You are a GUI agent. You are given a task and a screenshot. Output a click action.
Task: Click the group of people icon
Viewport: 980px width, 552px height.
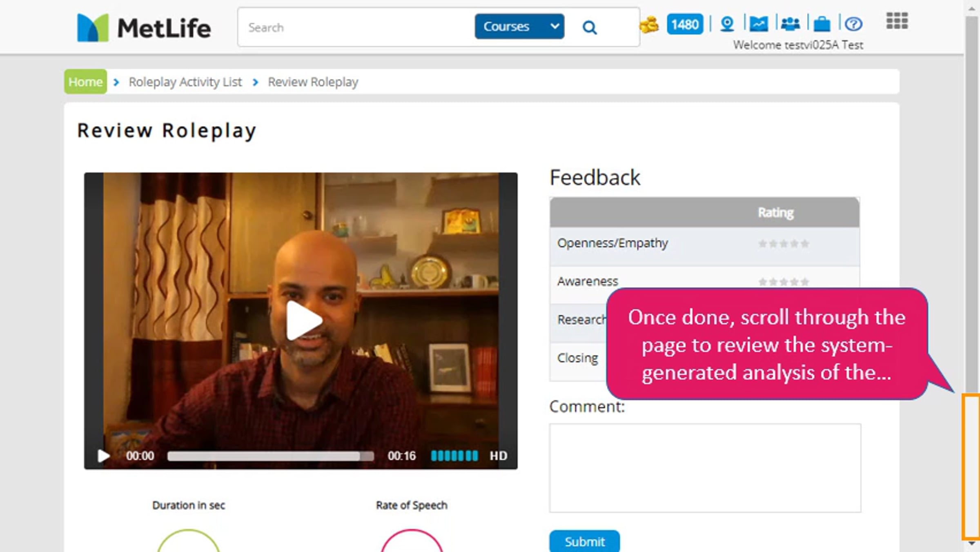coord(790,24)
